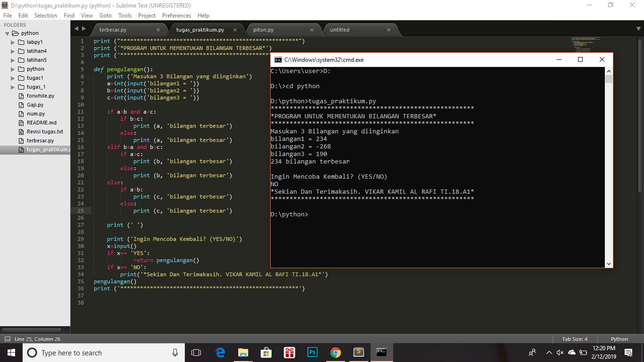
Task: Open the command prompt taskbar icon
Action: (381, 352)
